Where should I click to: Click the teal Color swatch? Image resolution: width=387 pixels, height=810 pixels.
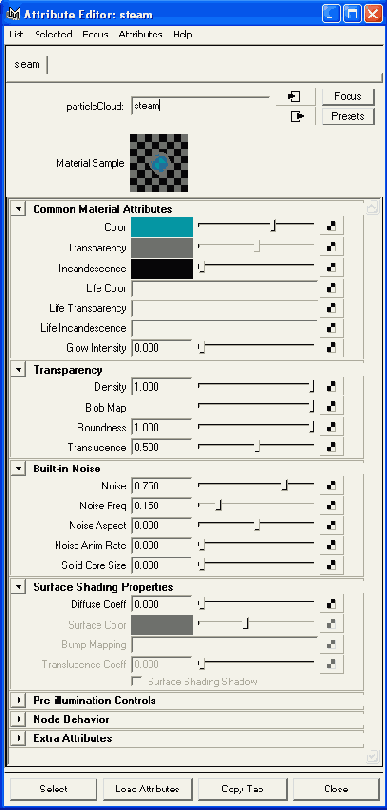click(162, 227)
